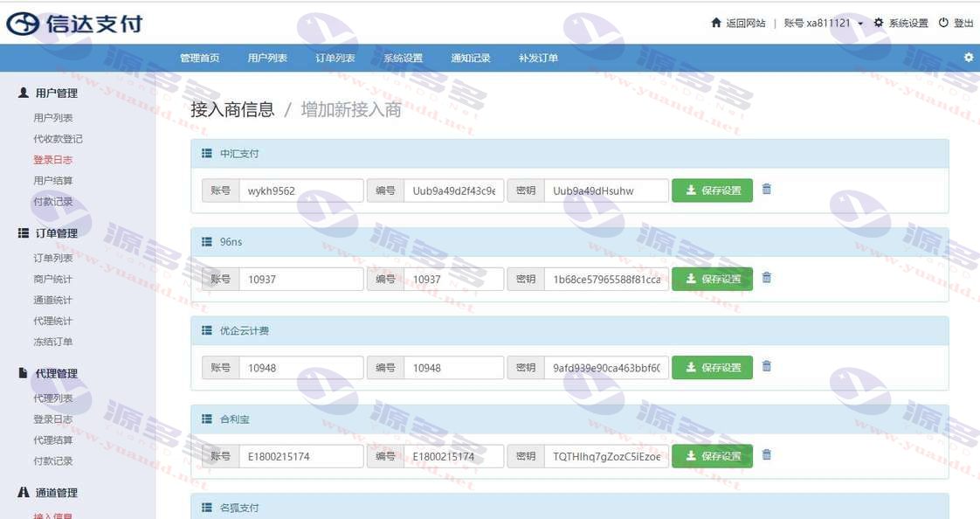Click the 优企云计费 密钥 field
Viewport: 980px width, 519px height.
tap(606, 368)
